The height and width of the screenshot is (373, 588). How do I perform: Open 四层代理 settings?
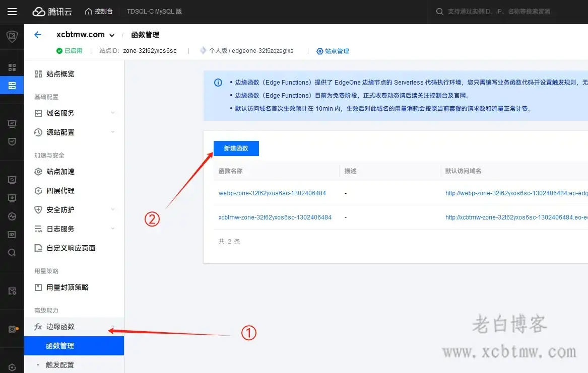tap(60, 190)
